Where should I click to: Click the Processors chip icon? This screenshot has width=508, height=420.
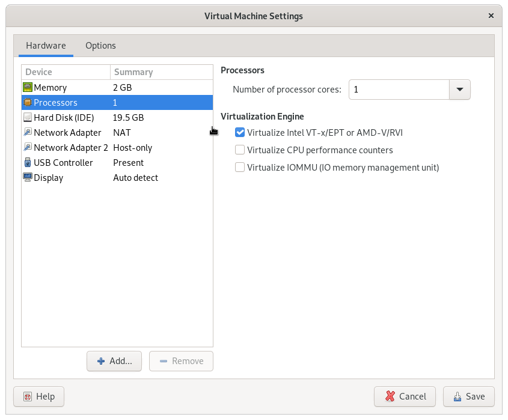27,102
